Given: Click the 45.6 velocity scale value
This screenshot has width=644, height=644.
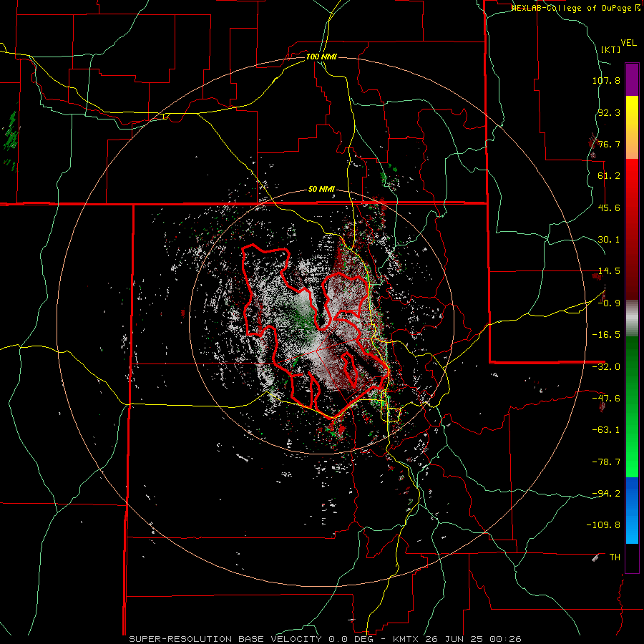Looking at the screenshot, I should point(609,208).
